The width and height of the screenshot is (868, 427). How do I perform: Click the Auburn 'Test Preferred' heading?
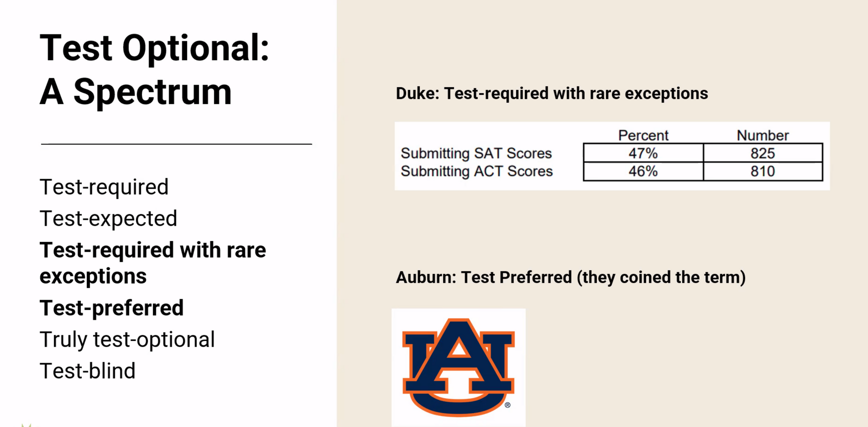[x=571, y=277]
